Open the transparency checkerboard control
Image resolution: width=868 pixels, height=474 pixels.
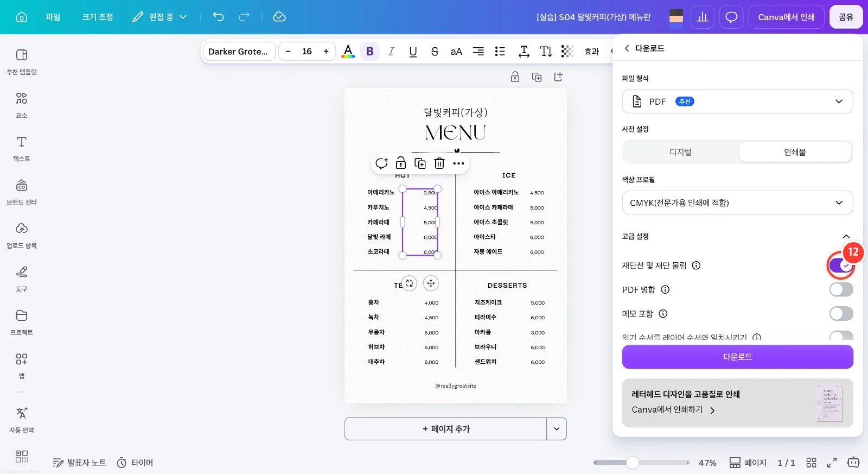coord(567,52)
